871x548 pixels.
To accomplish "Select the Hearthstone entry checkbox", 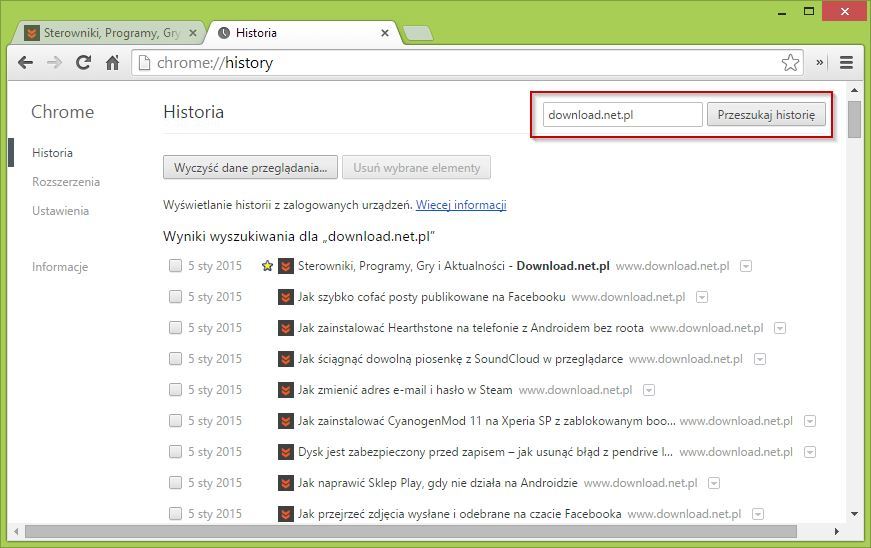I will (x=175, y=328).
